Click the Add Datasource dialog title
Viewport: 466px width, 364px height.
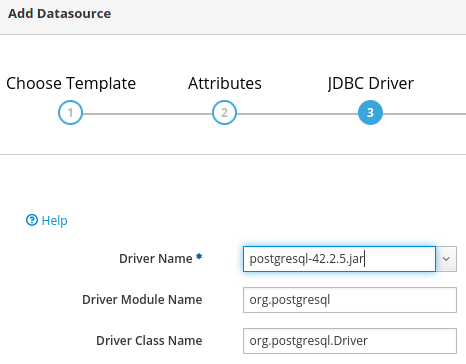pyautogui.click(x=60, y=14)
